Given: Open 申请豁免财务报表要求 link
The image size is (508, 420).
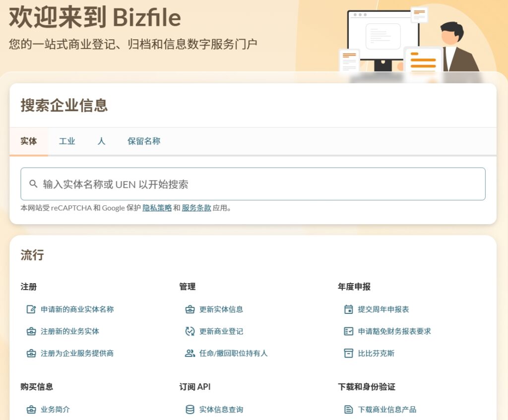Looking at the screenshot, I should pos(394,331).
